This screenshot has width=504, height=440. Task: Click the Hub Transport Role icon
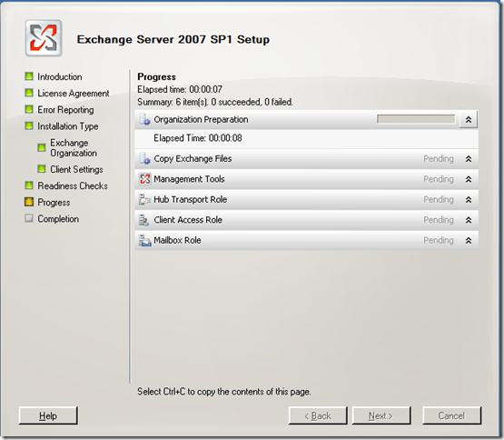click(144, 200)
